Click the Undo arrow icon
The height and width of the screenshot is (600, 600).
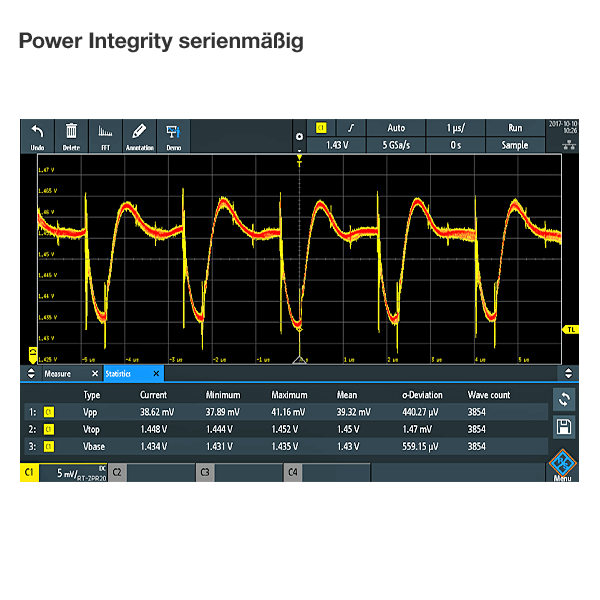(x=37, y=132)
